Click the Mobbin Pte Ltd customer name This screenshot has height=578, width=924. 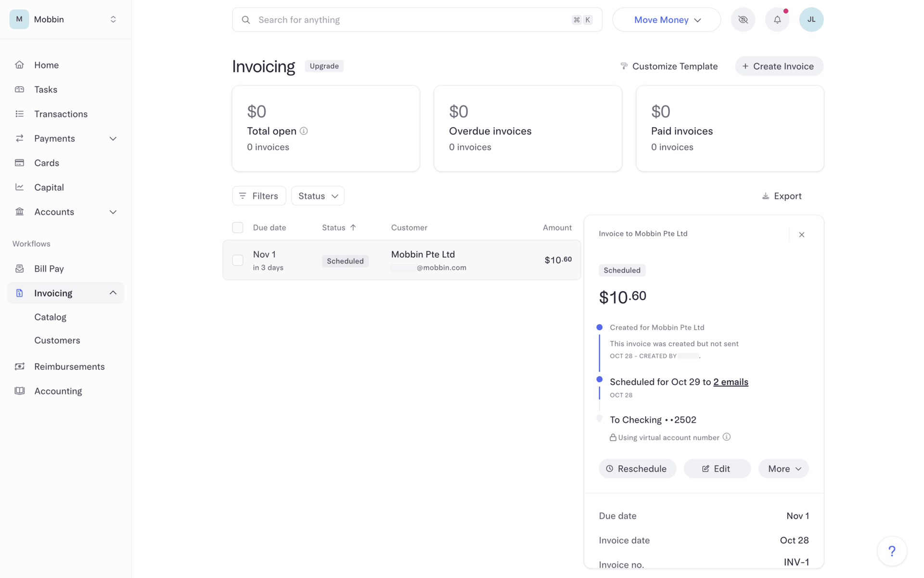[x=423, y=254]
